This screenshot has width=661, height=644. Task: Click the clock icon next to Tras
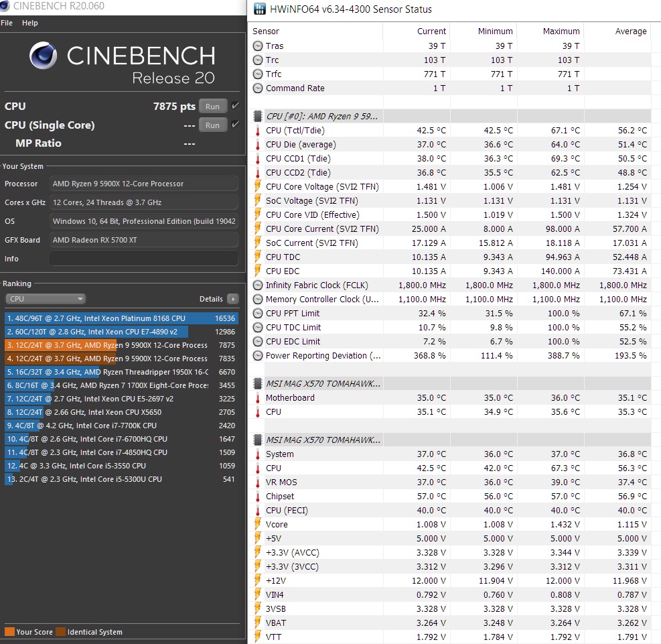[x=258, y=46]
